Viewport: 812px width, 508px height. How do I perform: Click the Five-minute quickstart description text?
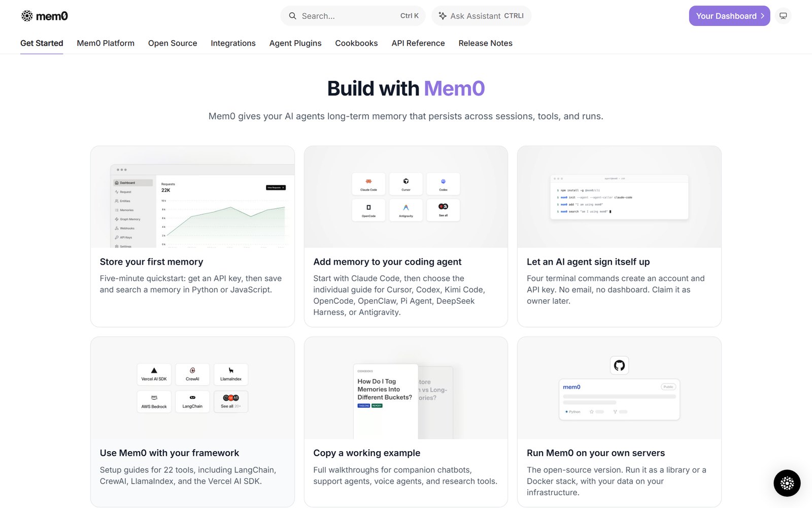(x=191, y=284)
